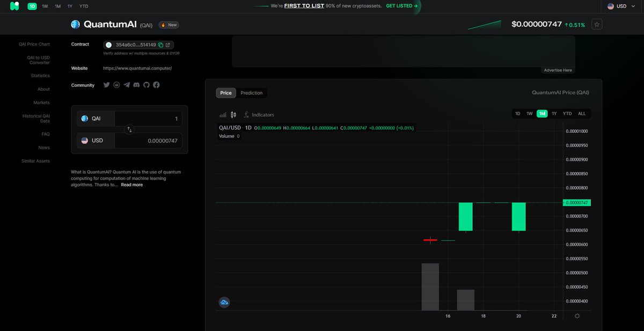Viewport: 644px width, 331px height.
Task: Open the QuantumAI Telegram community
Action: tap(127, 84)
